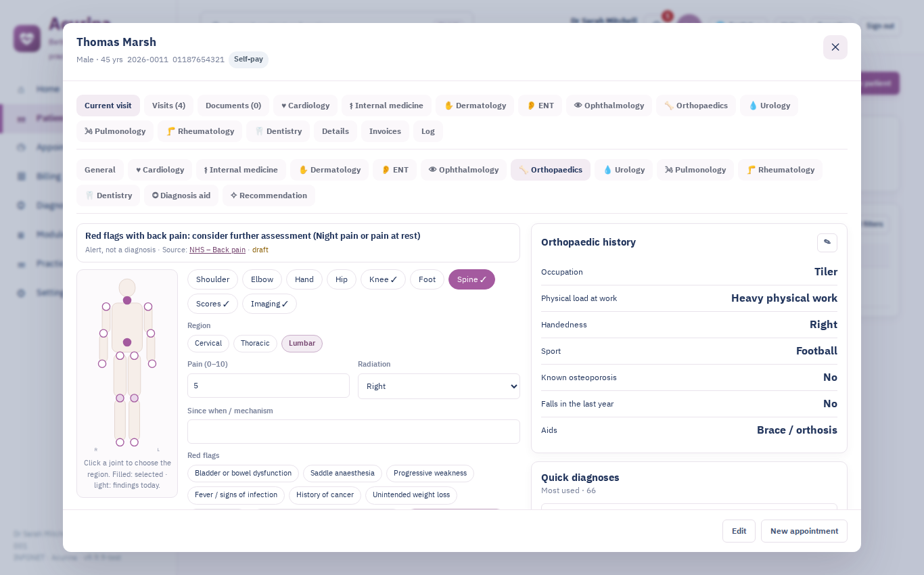Screen dimensions: 924x575
Task: Select Hip joint chip
Action: tap(342, 279)
